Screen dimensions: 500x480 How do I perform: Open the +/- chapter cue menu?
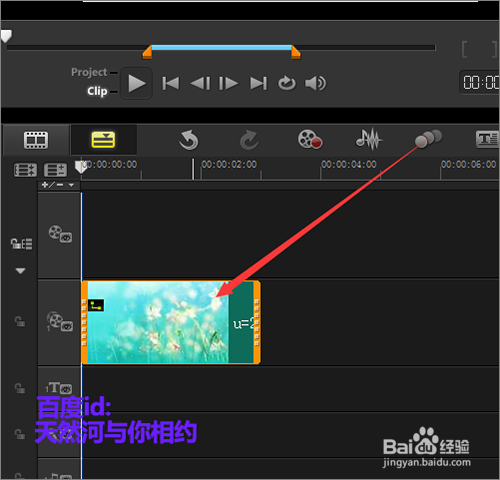(53, 185)
